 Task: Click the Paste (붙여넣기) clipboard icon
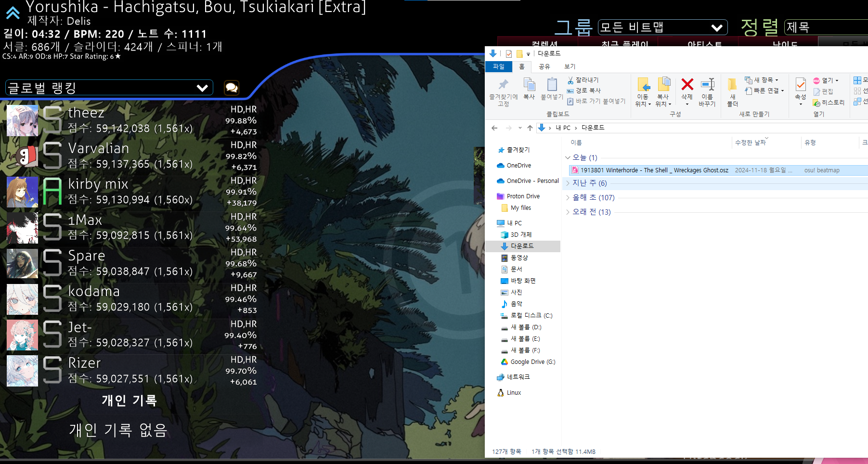(x=552, y=85)
